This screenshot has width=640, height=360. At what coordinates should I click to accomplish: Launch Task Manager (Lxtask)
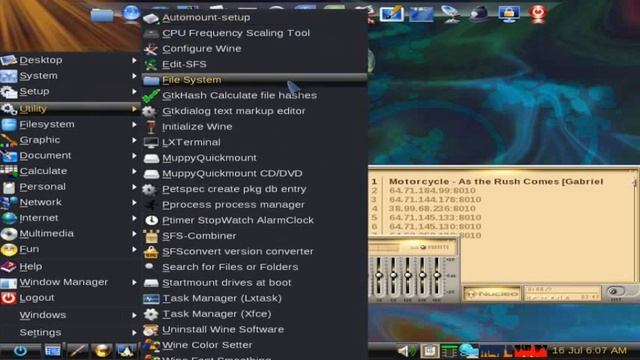[x=254, y=298]
